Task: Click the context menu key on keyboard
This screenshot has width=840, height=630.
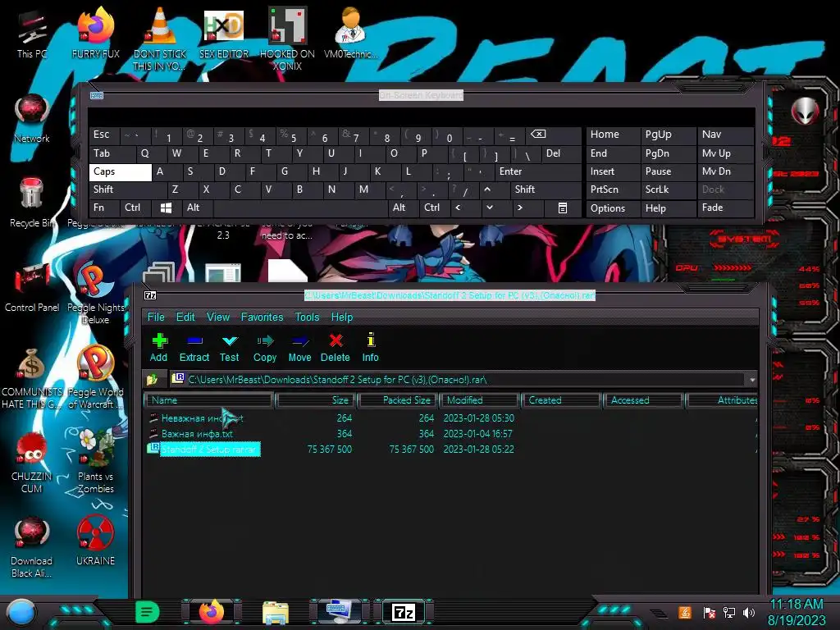Action: click(x=563, y=208)
